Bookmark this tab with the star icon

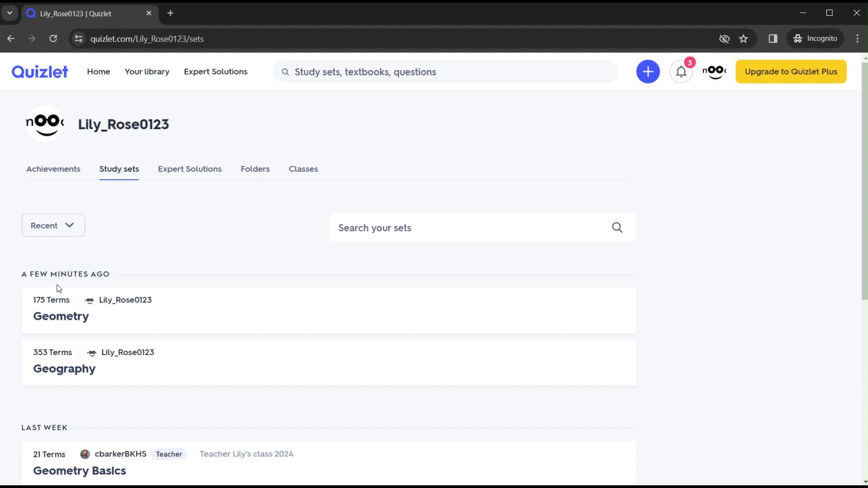(744, 38)
